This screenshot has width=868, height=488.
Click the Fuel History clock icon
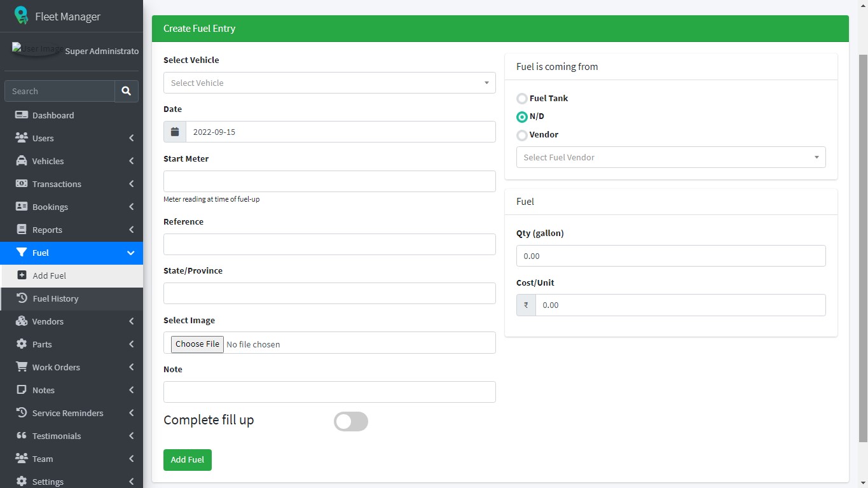click(22, 298)
